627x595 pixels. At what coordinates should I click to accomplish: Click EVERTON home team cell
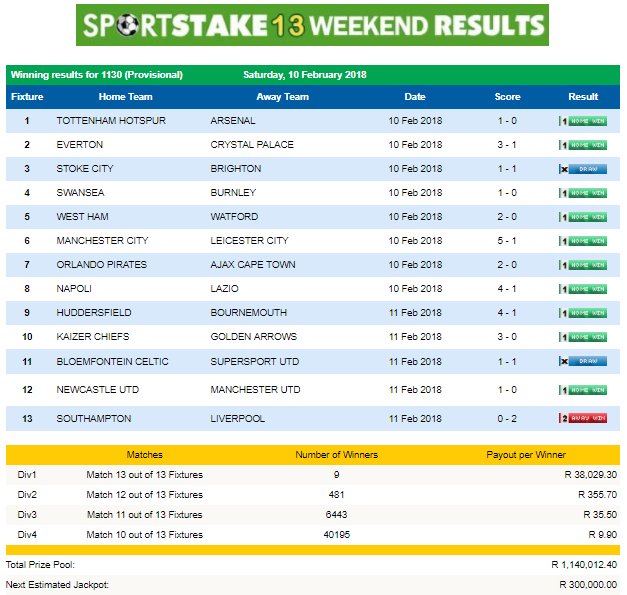(x=80, y=145)
